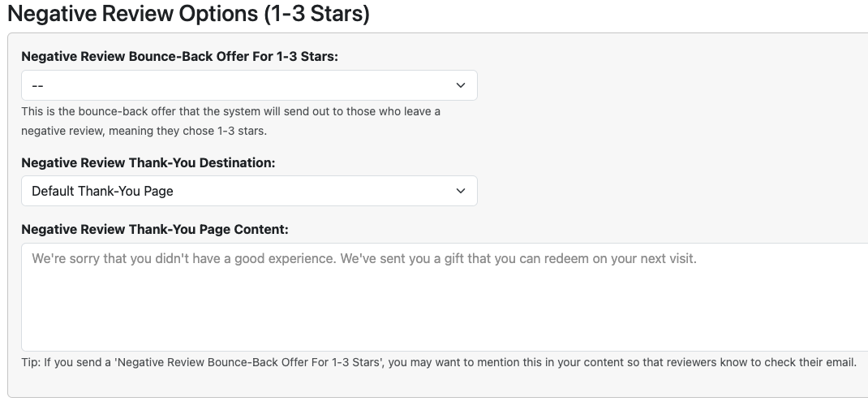Focus the Thank-You Page Content text area
868x406 pixels.
tap(445, 297)
